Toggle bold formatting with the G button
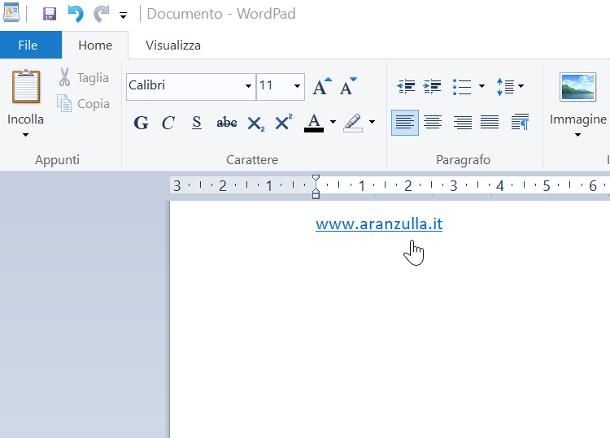Image resolution: width=610 pixels, height=438 pixels. 140,123
